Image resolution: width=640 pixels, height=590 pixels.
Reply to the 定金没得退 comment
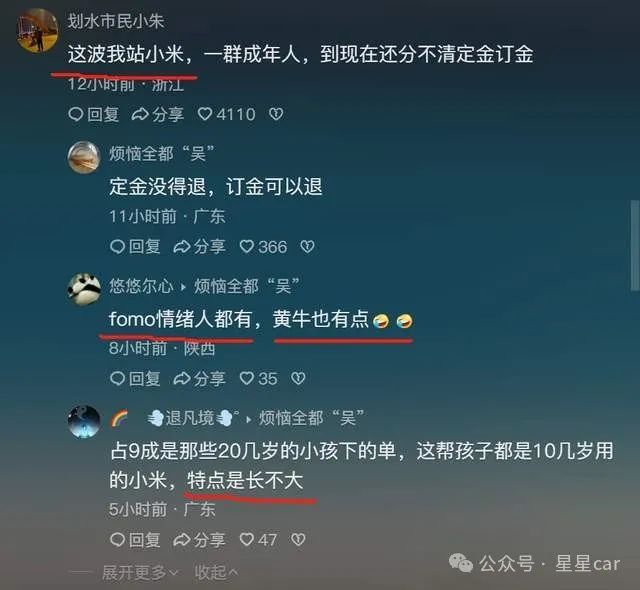(x=135, y=247)
